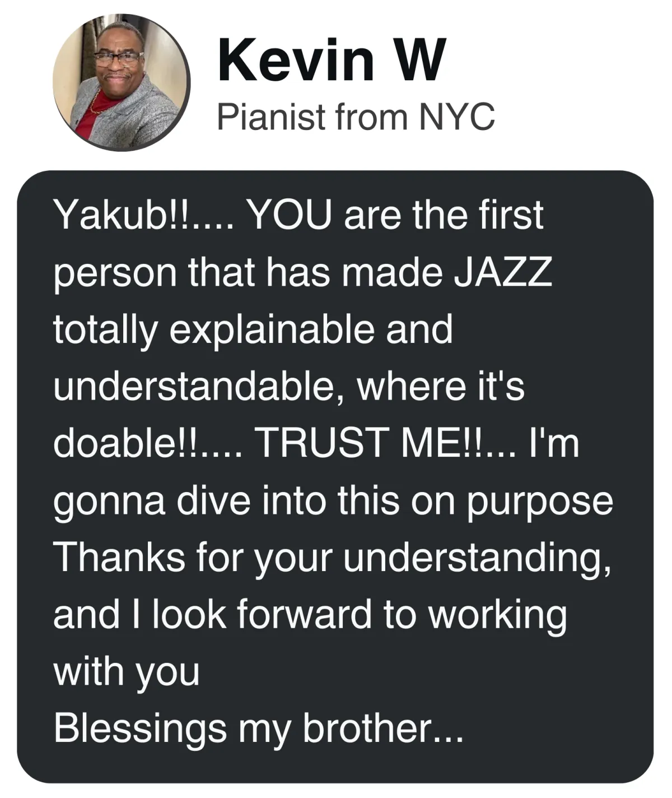Click the dark testimonial message bubble
This screenshot has width=672, height=798.
click(x=335, y=476)
